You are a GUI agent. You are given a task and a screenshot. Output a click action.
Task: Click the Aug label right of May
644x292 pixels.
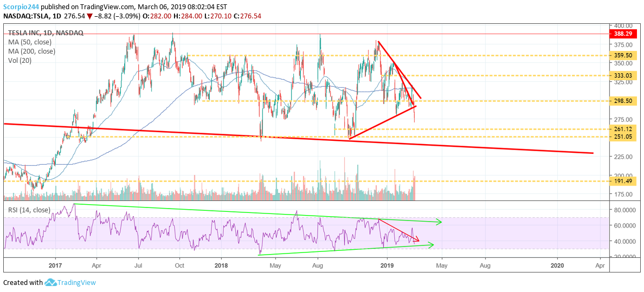click(x=485, y=265)
